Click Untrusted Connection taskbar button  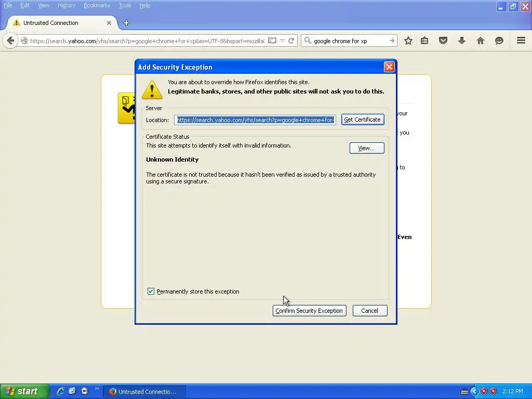(x=145, y=392)
